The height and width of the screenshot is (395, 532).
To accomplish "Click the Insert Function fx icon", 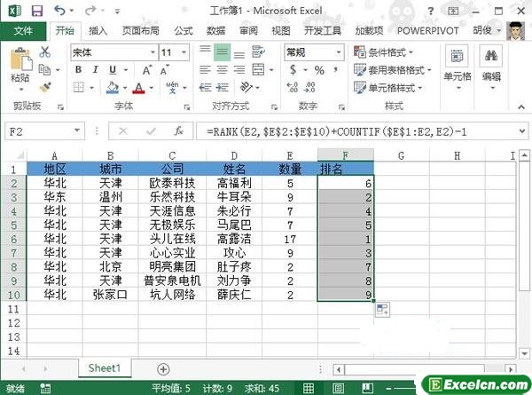I will point(178,130).
